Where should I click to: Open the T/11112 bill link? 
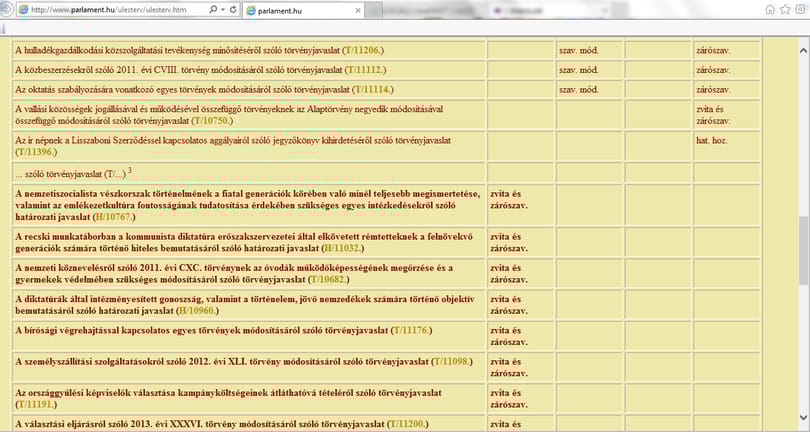click(x=365, y=70)
